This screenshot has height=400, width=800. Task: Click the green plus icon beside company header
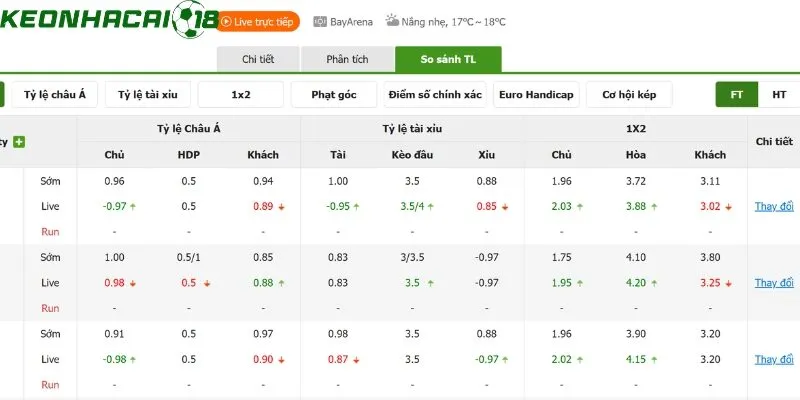(x=19, y=142)
